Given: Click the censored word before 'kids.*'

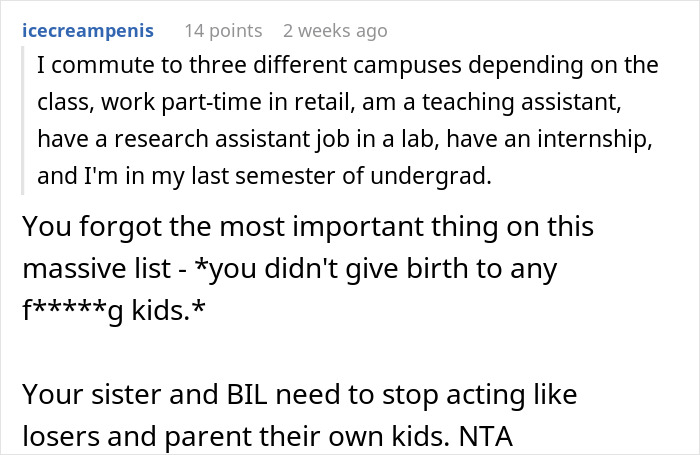Looking at the screenshot, I should (x=72, y=311).
